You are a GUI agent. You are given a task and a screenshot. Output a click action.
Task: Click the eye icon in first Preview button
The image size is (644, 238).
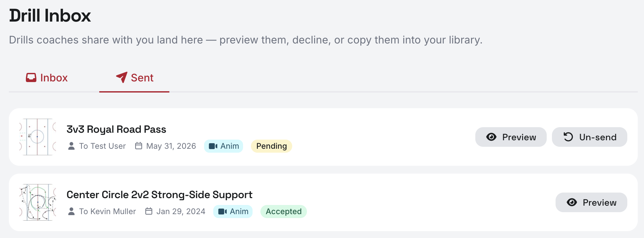click(491, 137)
